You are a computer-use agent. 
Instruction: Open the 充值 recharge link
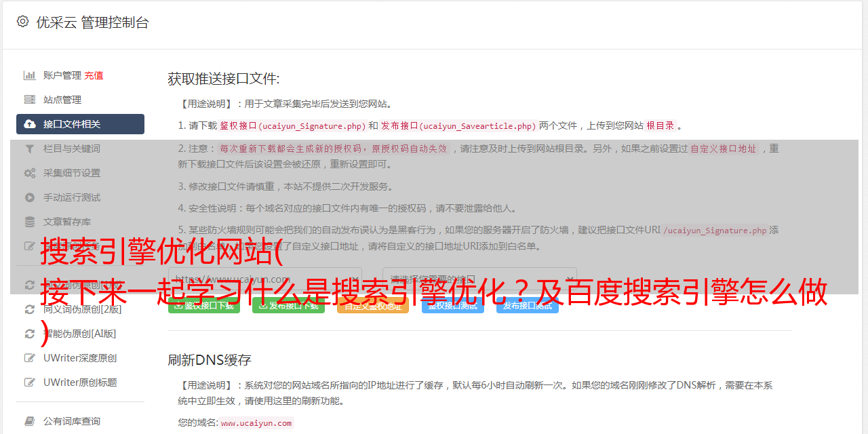tap(94, 75)
